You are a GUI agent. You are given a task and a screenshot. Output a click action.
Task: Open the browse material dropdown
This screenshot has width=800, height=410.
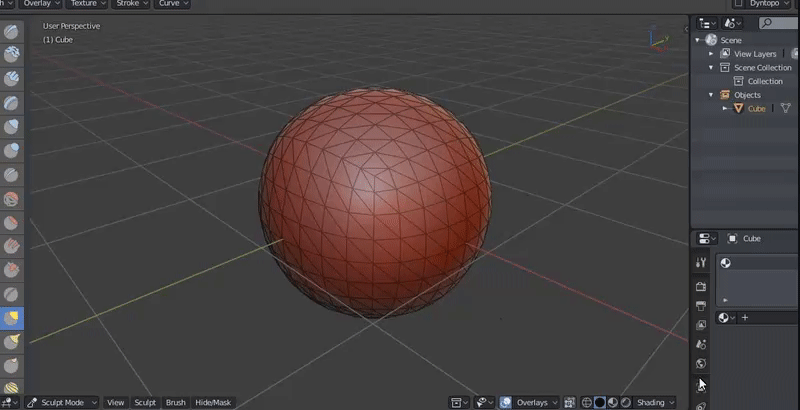click(x=726, y=318)
